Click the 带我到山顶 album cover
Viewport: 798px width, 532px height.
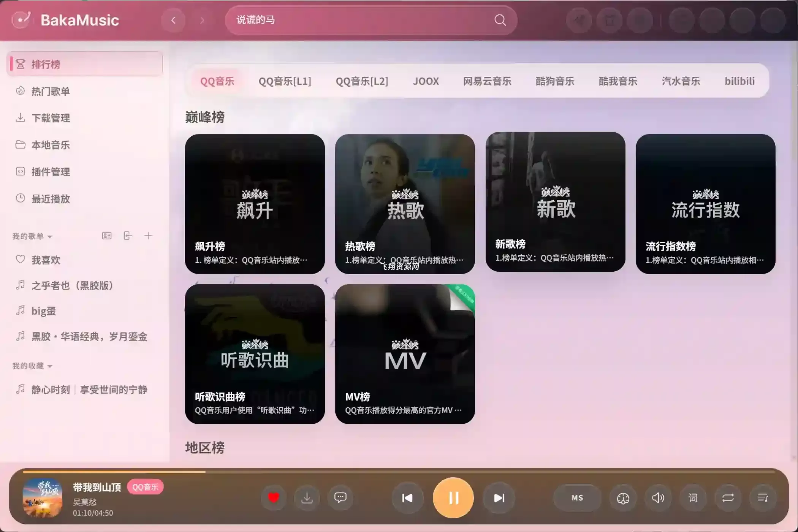[x=43, y=498]
